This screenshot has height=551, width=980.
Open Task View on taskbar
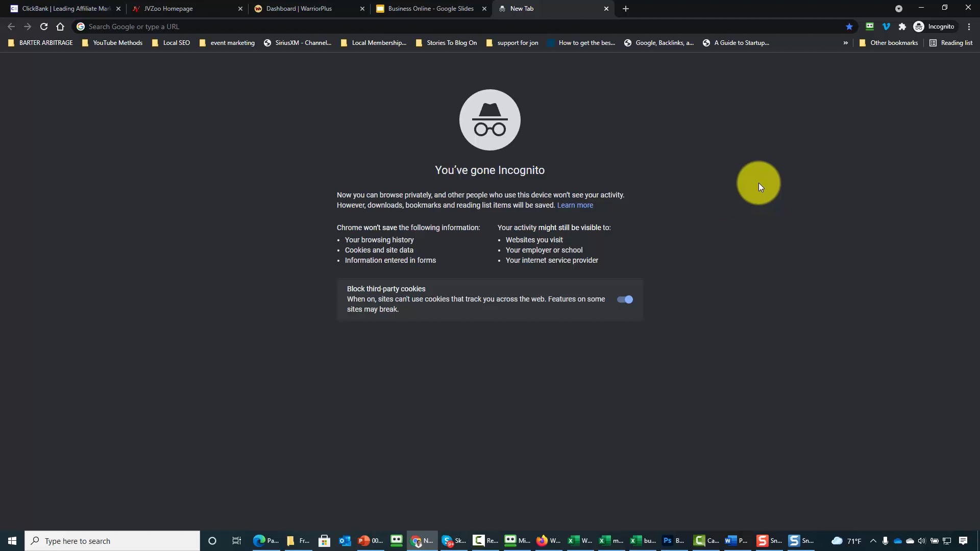click(x=237, y=541)
